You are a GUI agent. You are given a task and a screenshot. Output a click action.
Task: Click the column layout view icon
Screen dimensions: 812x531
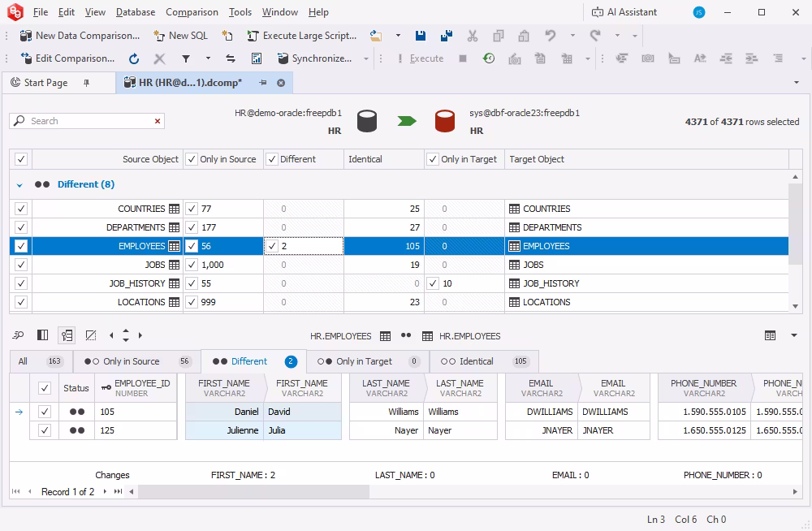pos(42,335)
